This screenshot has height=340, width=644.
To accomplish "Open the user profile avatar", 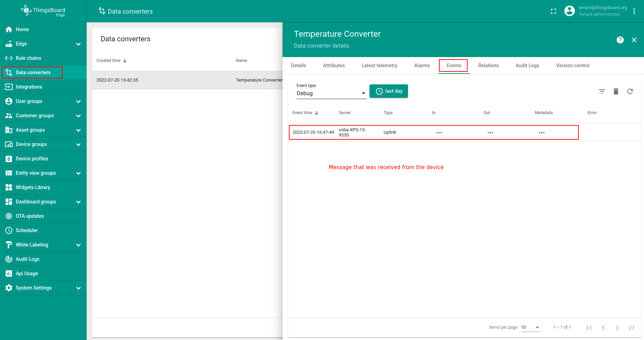I will point(570,11).
